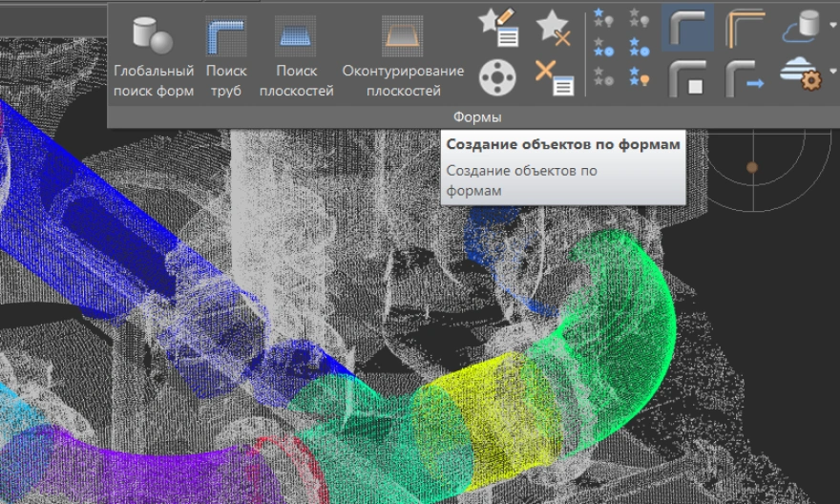Open the cylinder on cloud dropdown arrow

coord(833,28)
